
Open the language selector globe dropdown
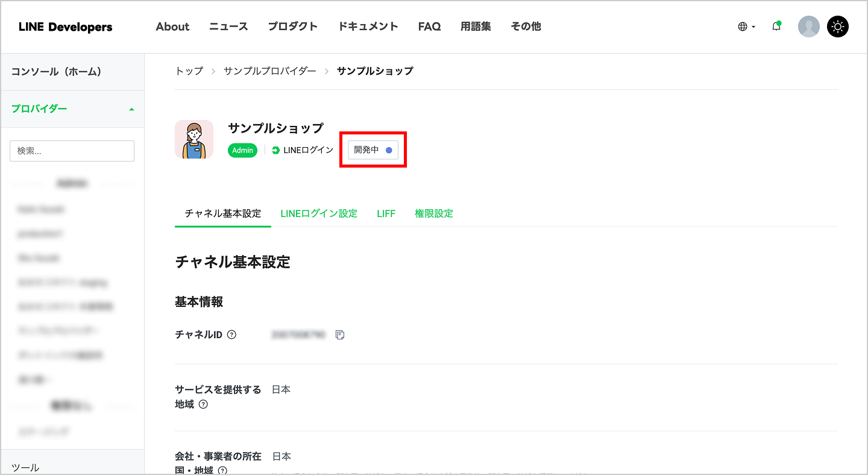[x=746, y=26]
